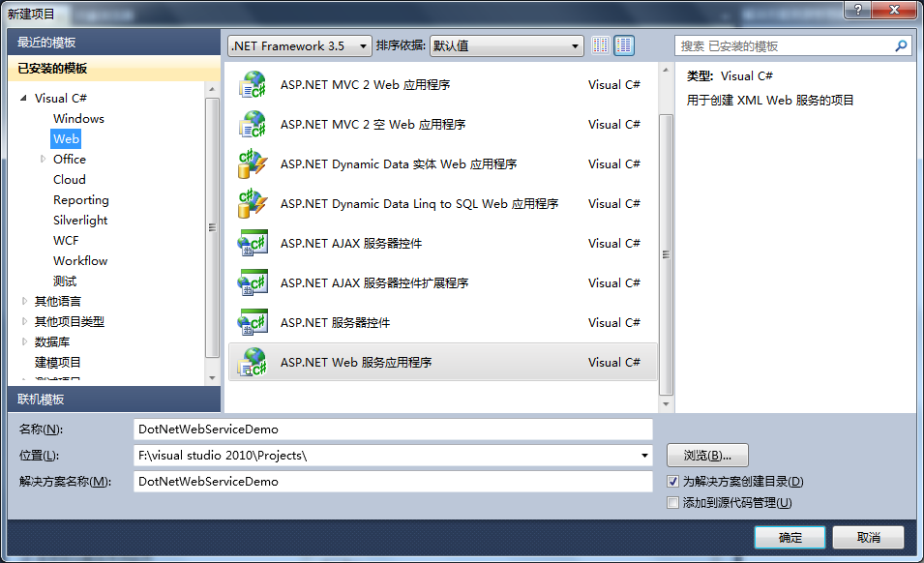924x563 pixels.
Task: Click the category tree scroll up arrow
Action: [x=212, y=89]
